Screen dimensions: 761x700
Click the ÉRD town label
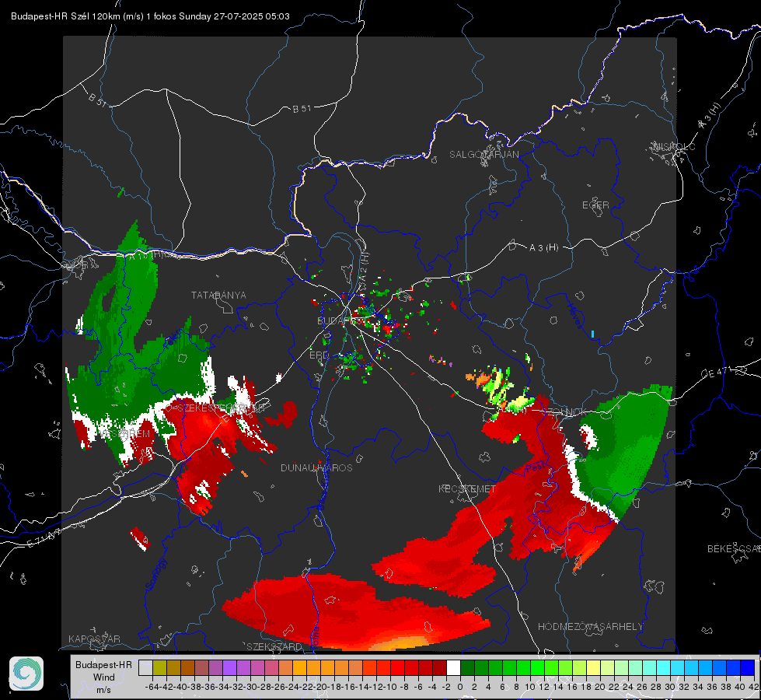pyautogui.click(x=319, y=355)
